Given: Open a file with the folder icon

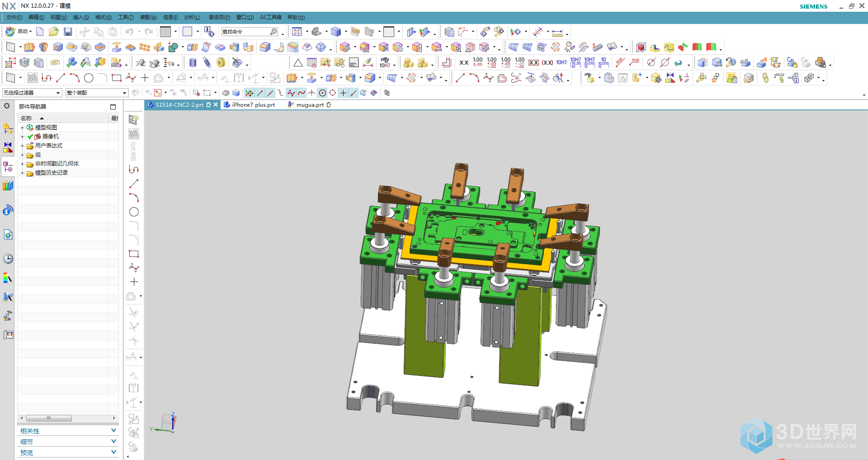Looking at the screenshot, I should click(x=54, y=32).
